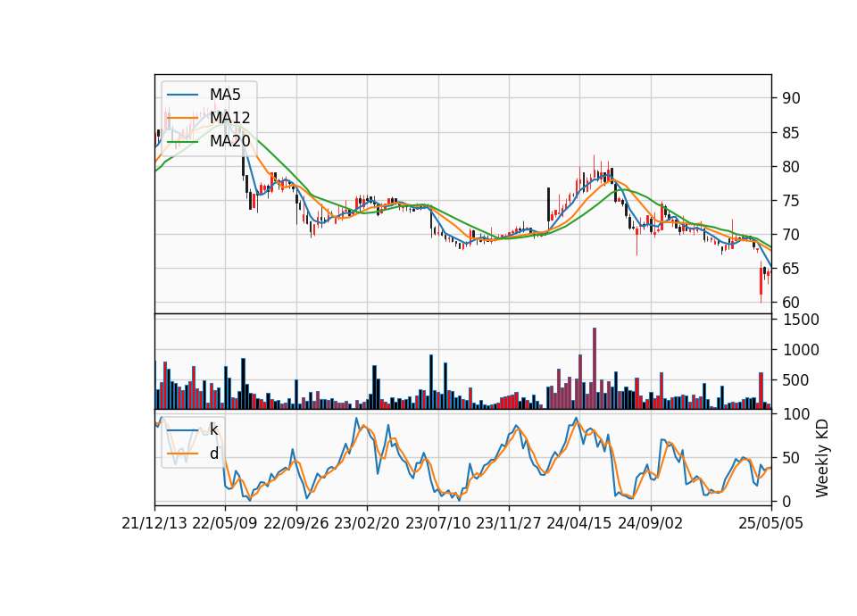Click price axis value 70

coord(792,235)
